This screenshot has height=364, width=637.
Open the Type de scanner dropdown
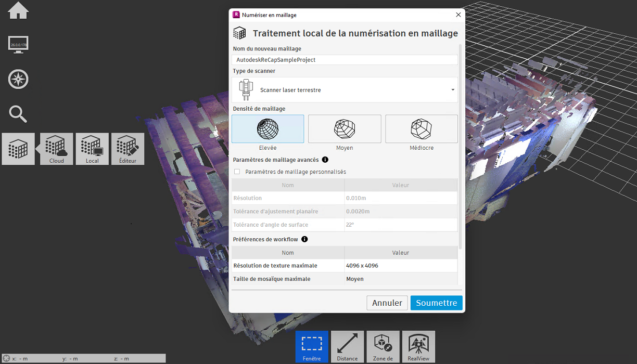point(345,90)
